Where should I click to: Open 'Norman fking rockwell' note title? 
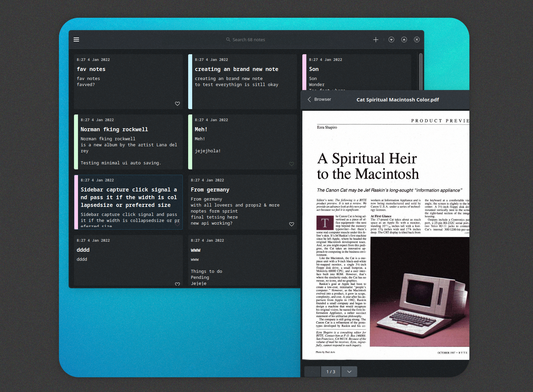click(x=114, y=129)
